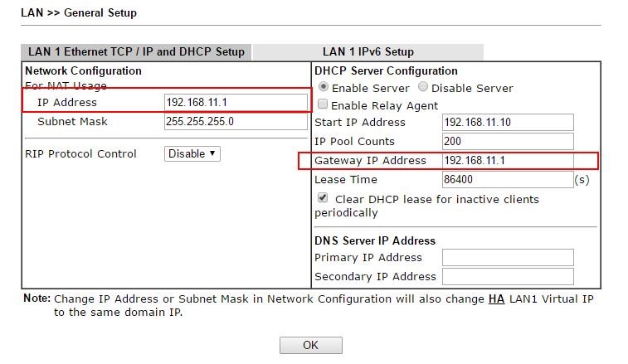This screenshot has height=364, width=628.
Task: Click the Secondary IP Address DNS field
Action: (x=507, y=276)
